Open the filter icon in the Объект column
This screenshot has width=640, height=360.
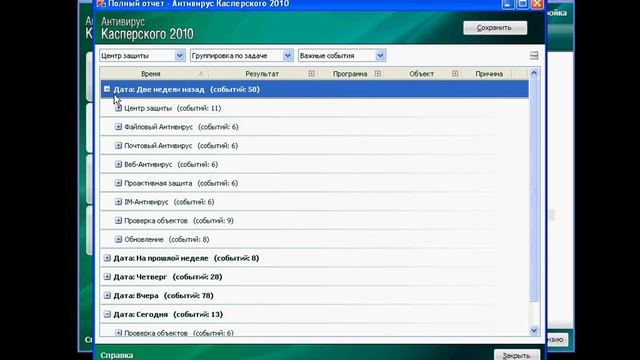pos(455,73)
